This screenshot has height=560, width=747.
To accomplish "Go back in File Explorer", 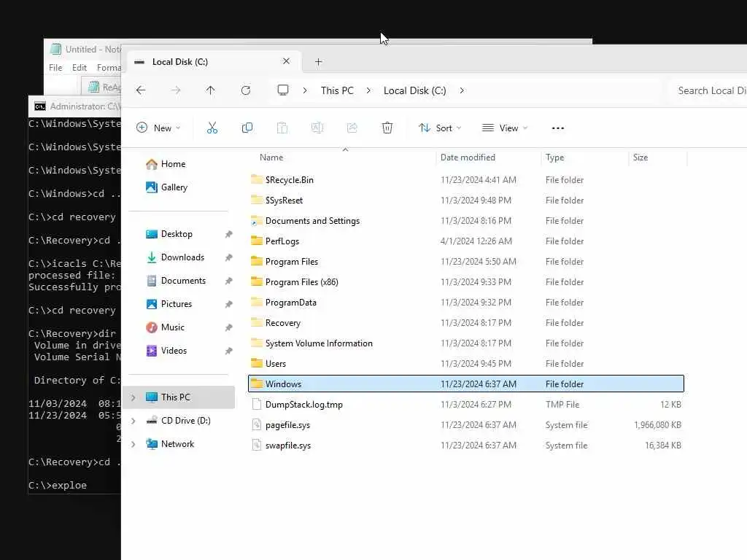I will 141,90.
